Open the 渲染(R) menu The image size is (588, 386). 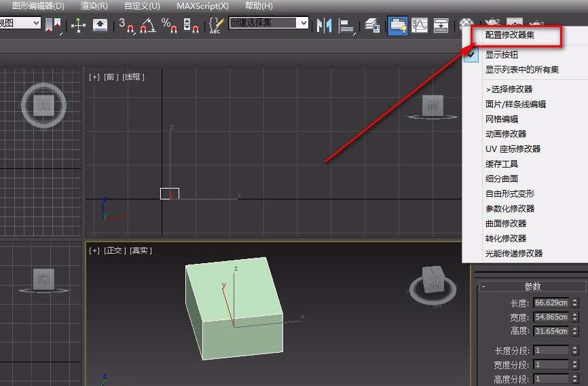click(94, 5)
